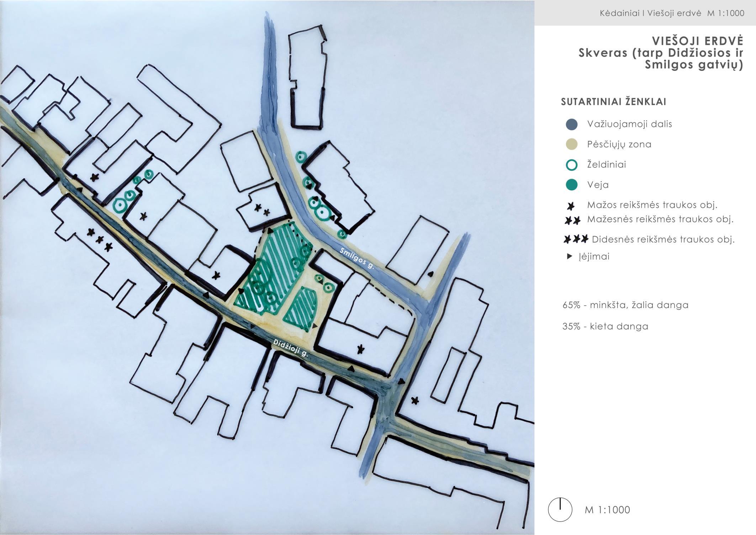Click the double star Mažesnės reikšmės icon
Image resolution: width=756 pixels, height=535 pixels.
[x=572, y=221]
